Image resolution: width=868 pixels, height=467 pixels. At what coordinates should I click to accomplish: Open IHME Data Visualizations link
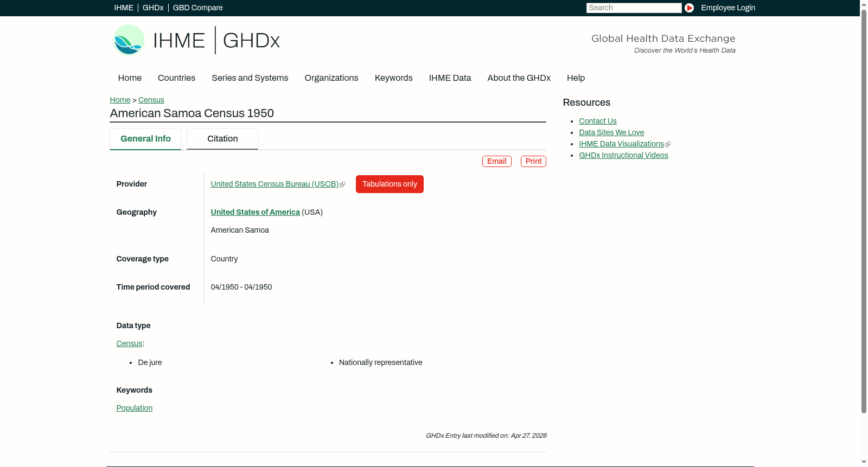(621, 144)
